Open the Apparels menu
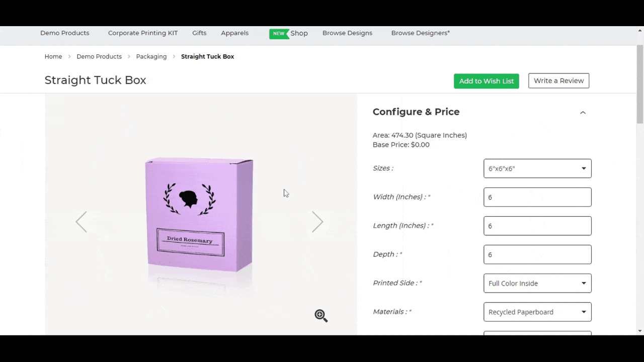644x362 pixels. (x=234, y=33)
